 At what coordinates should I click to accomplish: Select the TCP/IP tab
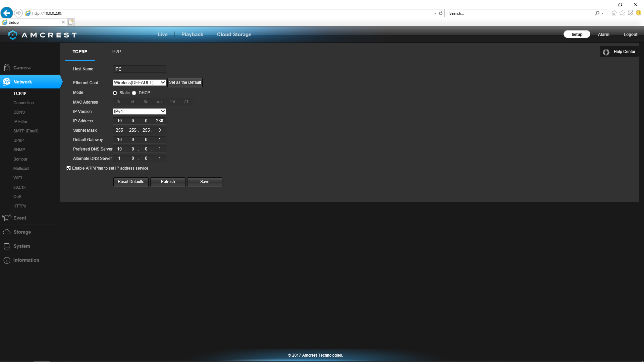pos(80,52)
